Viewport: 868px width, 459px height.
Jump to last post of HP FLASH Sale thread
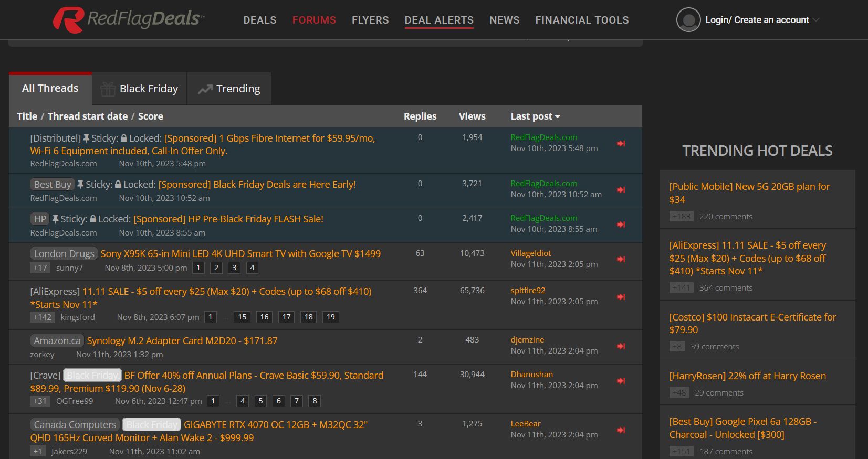[x=621, y=224]
